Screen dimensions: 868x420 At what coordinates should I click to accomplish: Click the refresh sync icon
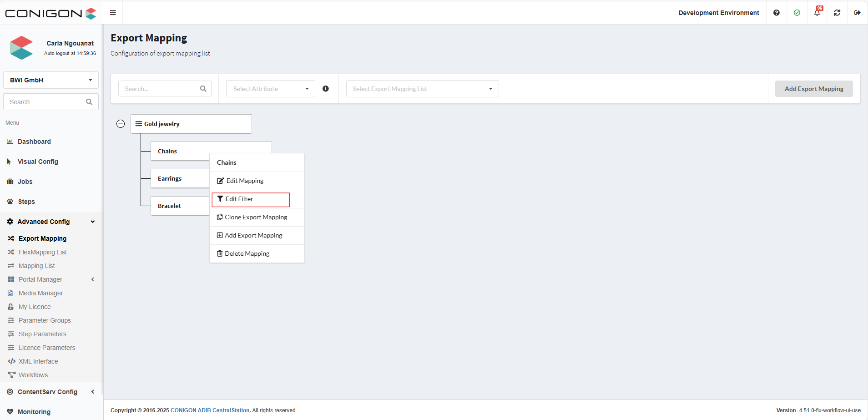click(x=837, y=13)
